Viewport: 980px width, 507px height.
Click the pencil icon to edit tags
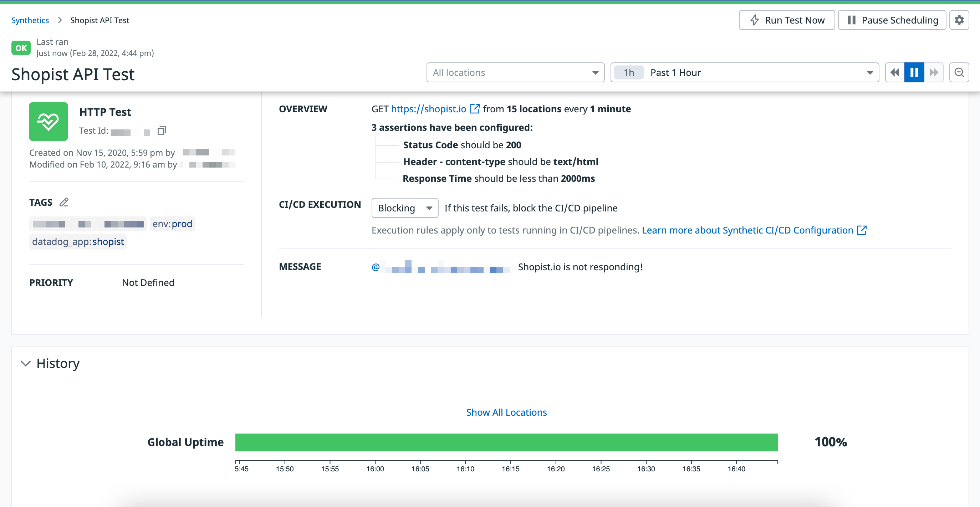[64, 203]
